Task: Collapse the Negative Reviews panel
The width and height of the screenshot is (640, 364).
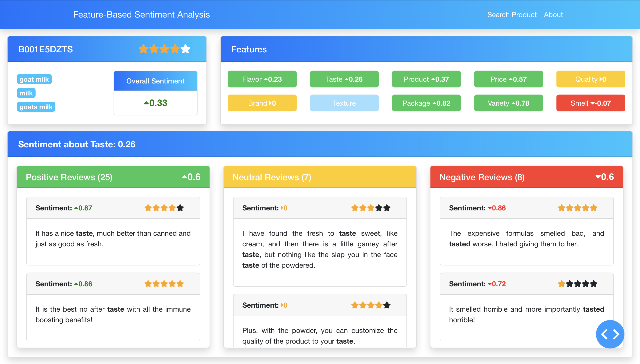Action: pyautogui.click(x=482, y=177)
